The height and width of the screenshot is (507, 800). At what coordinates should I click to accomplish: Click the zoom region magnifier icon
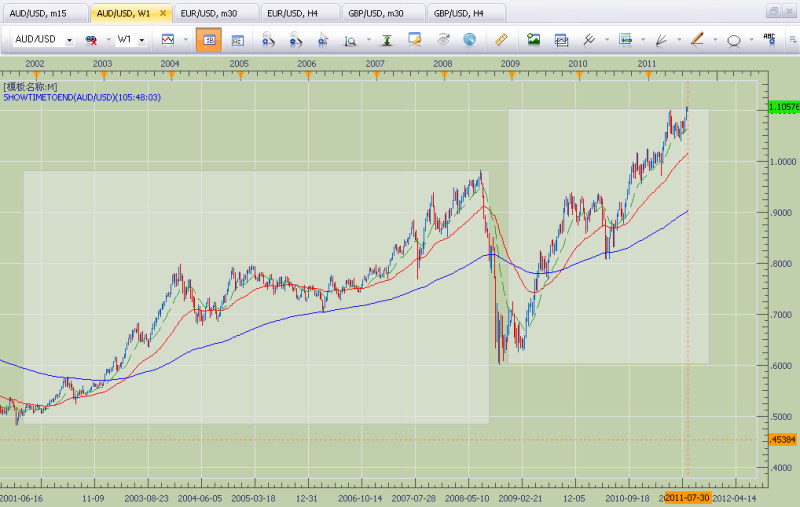coord(350,40)
